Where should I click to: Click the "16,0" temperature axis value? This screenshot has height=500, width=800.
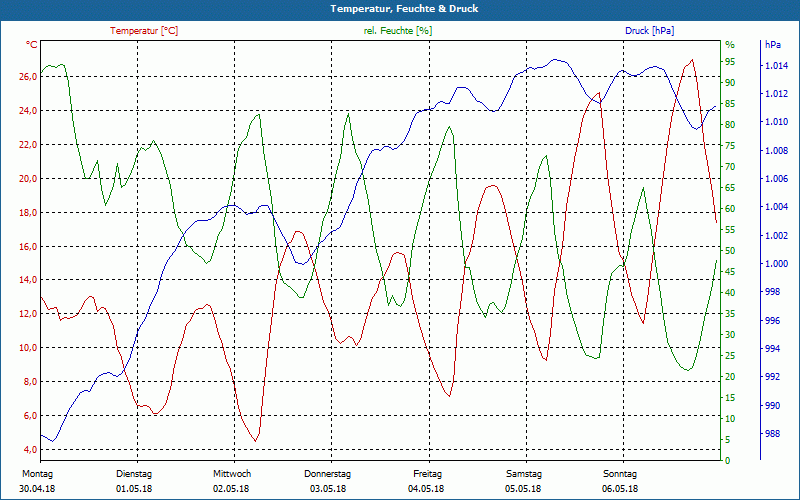[28, 246]
